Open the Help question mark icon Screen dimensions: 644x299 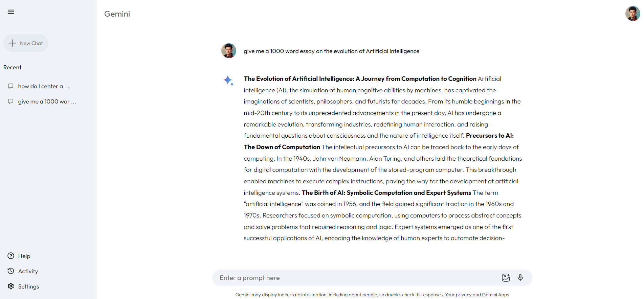tap(11, 256)
